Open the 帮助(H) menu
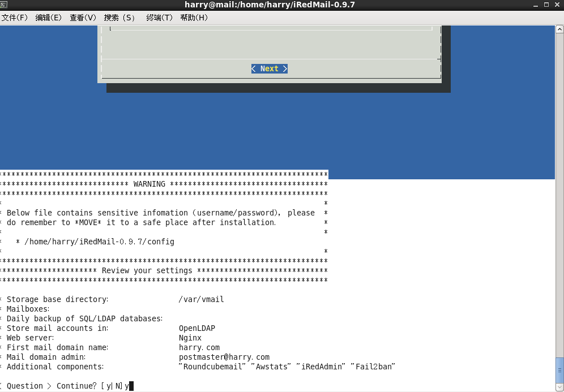The image size is (564, 392). (x=194, y=18)
